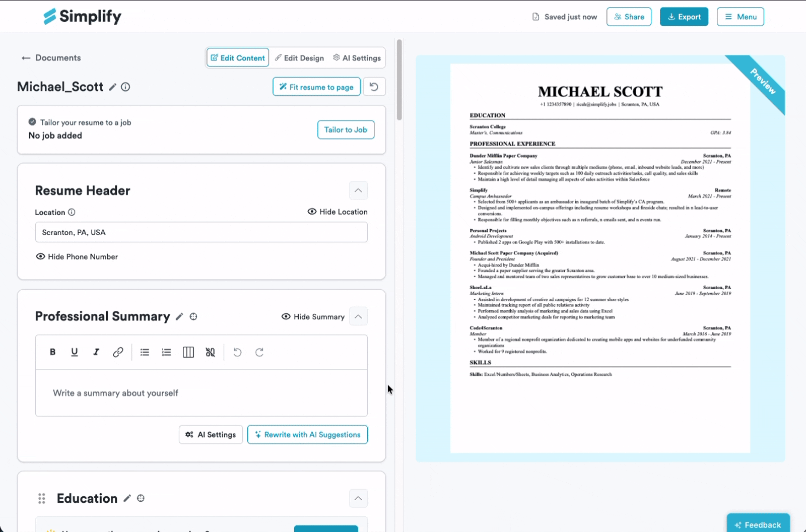Click into the summary text area
The height and width of the screenshot is (532, 806).
coord(201,393)
